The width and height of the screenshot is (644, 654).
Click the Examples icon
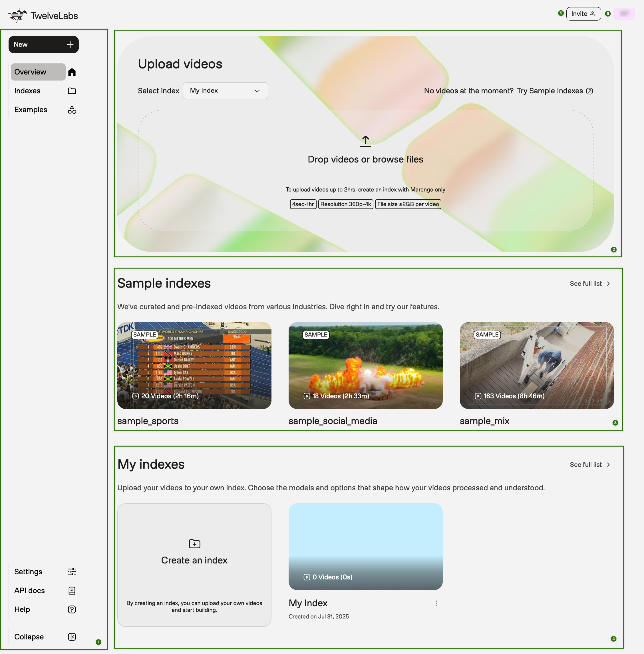point(72,109)
